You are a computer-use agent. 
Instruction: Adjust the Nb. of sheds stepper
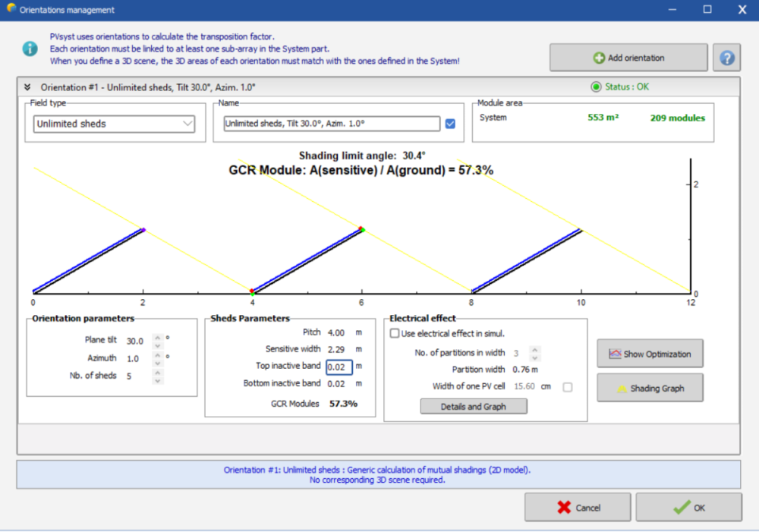click(158, 376)
